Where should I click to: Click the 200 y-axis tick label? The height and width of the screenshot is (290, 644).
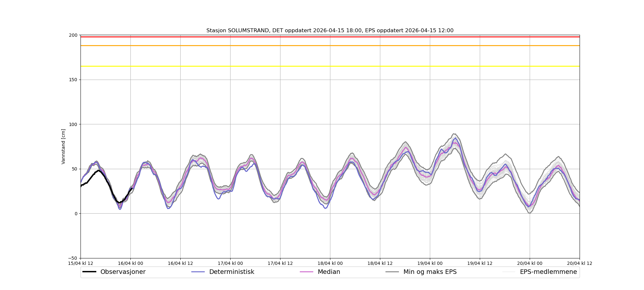pyautogui.click(x=73, y=35)
